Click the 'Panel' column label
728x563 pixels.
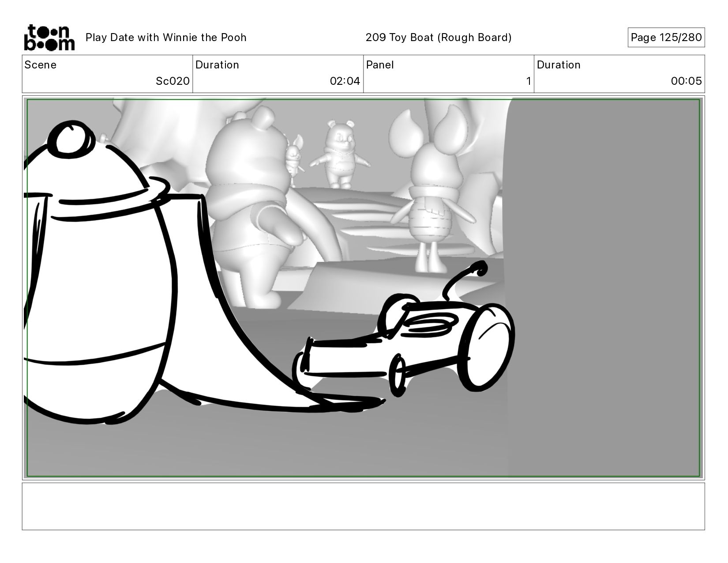380,65
